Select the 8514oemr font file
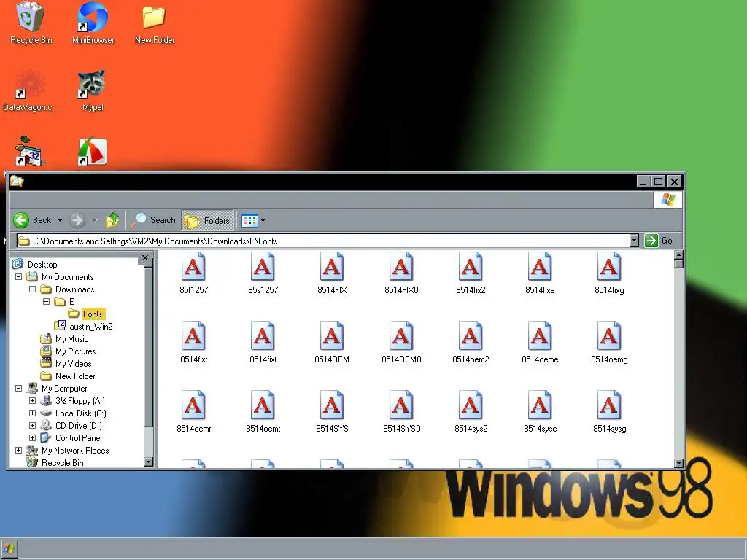 click(193, 411)
